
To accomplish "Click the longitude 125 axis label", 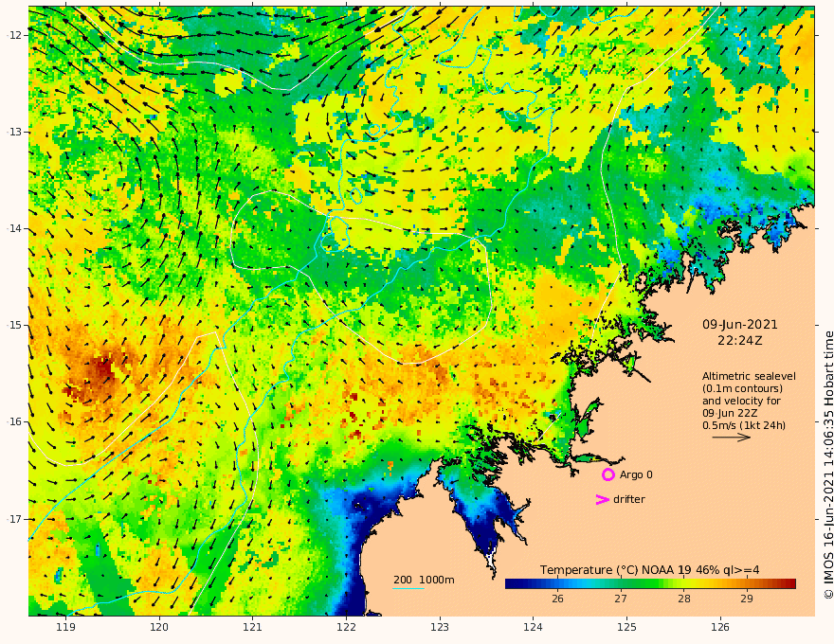I will 627,627.
